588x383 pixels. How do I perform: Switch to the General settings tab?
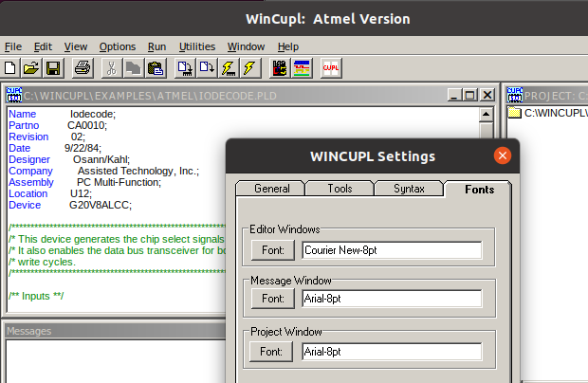click(271, 189)
